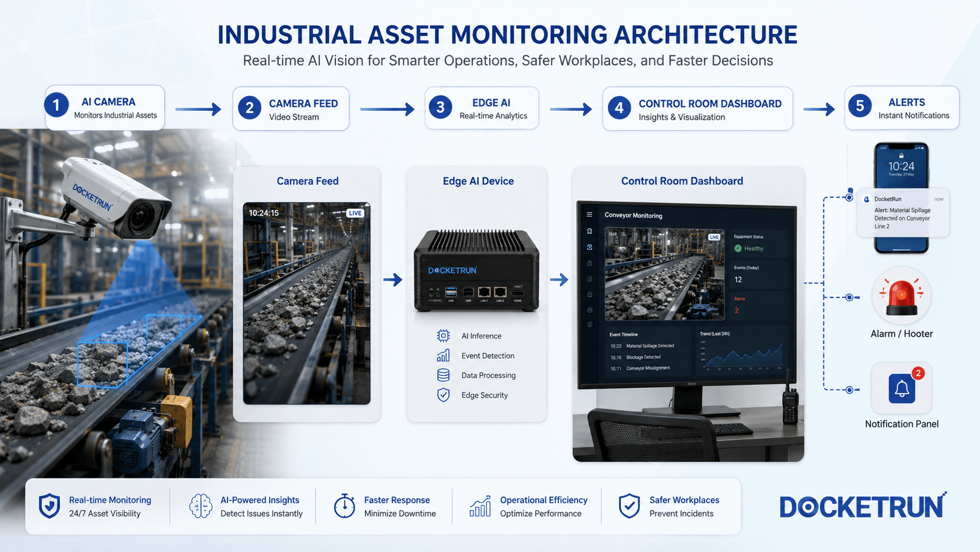Click the 10:24 clock on the phone

tap(901, 166)
